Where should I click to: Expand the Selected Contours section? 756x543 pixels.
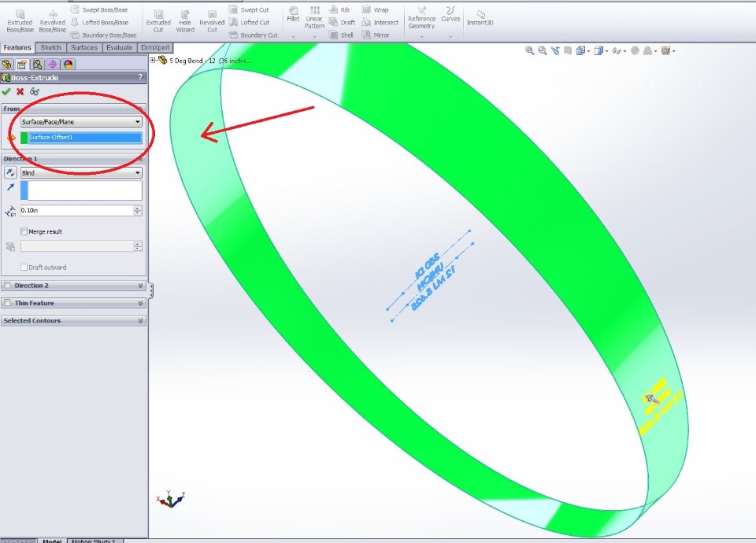pos(140,320)
